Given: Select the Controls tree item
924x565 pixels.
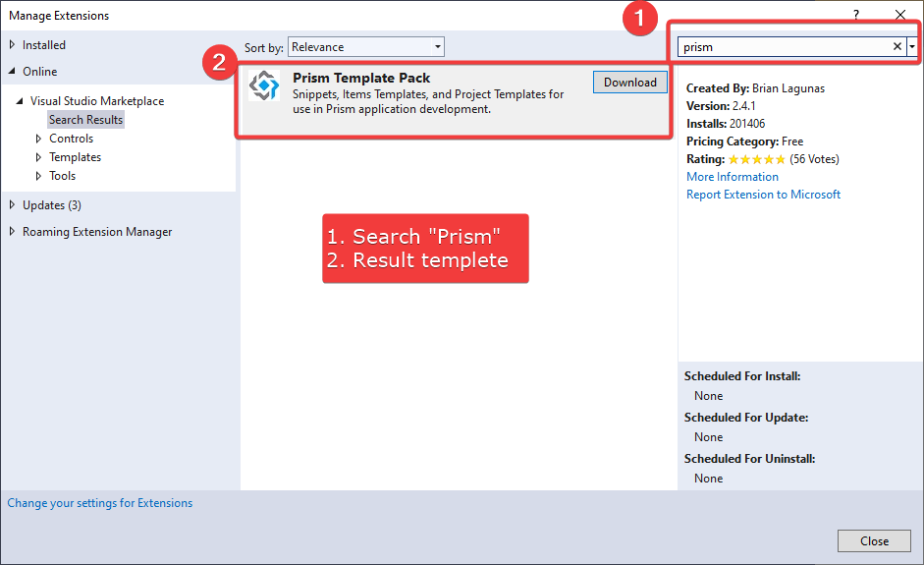Looking at the screenshot, I should click(72, 139).
